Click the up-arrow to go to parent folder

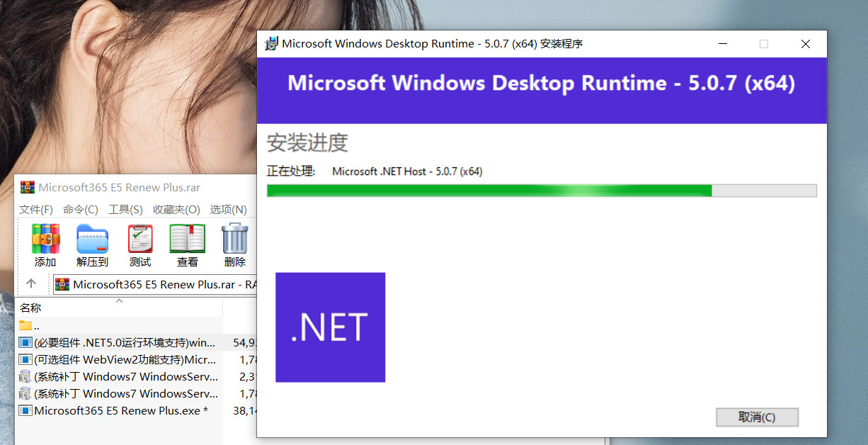[x=31, y=283]
